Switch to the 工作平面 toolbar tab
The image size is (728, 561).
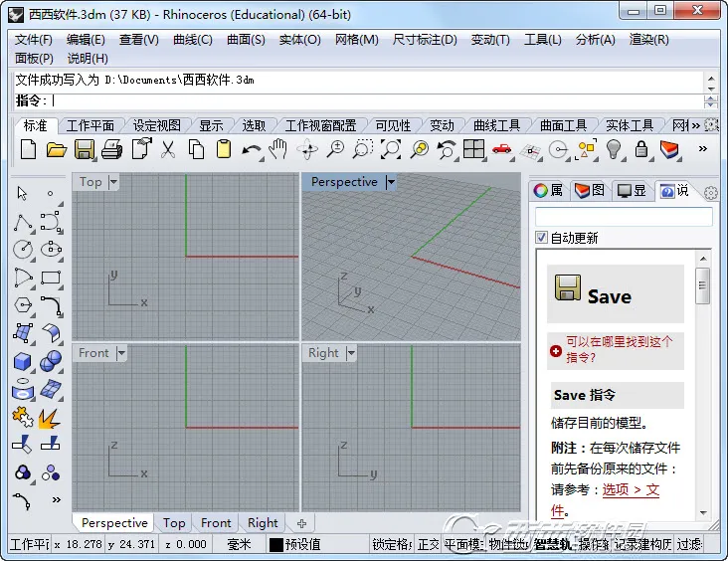pyautogui.click(x=91, y=125)
